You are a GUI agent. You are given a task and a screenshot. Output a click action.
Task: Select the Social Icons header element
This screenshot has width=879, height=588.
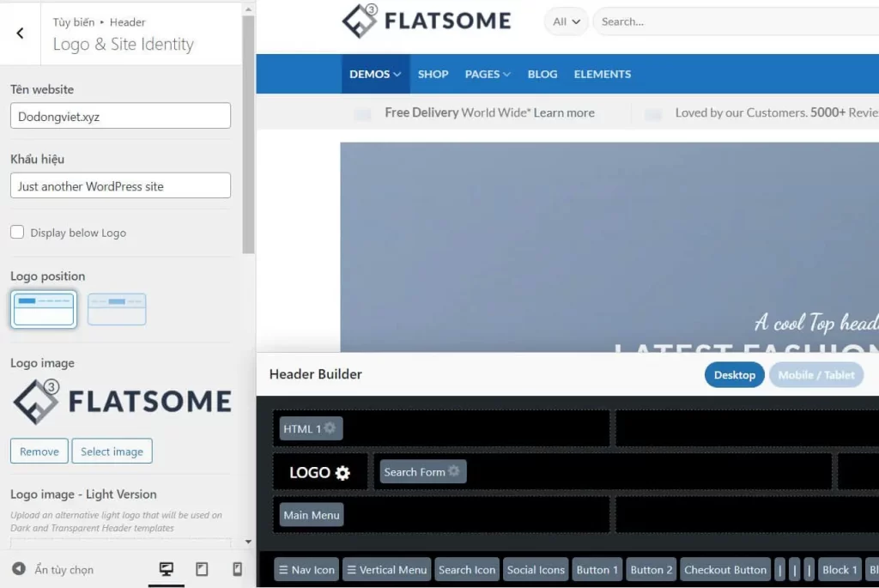click(535, 569)
